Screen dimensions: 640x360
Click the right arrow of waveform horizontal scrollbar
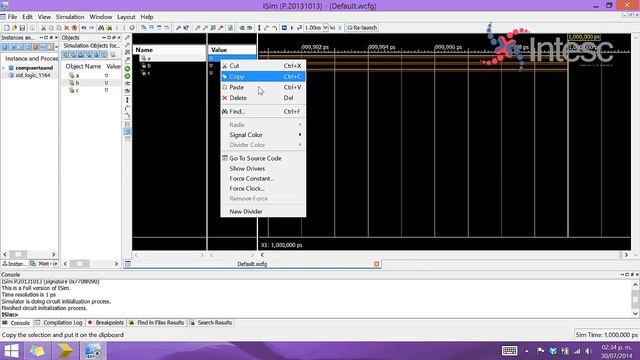tap(626, 255)
